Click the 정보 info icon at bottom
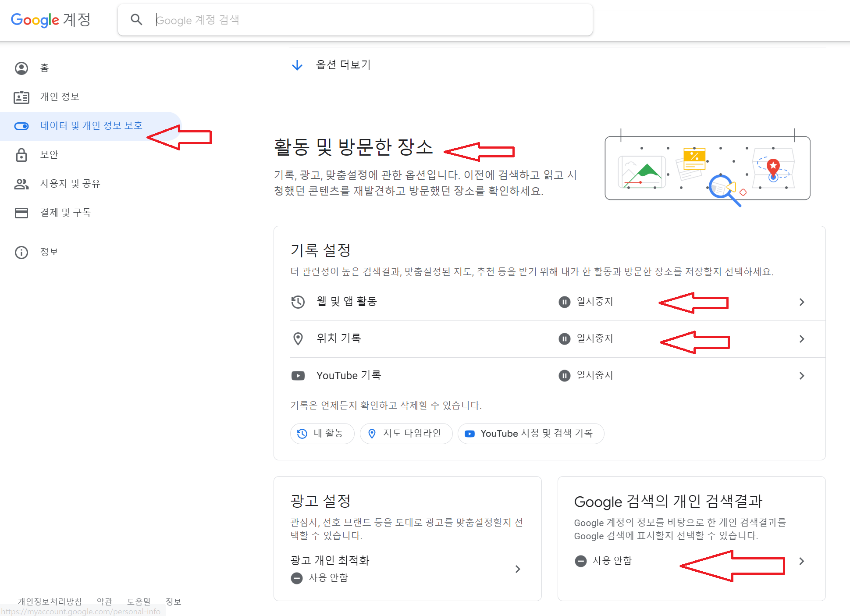Screen dimensions: 850x616 [21, 252]
